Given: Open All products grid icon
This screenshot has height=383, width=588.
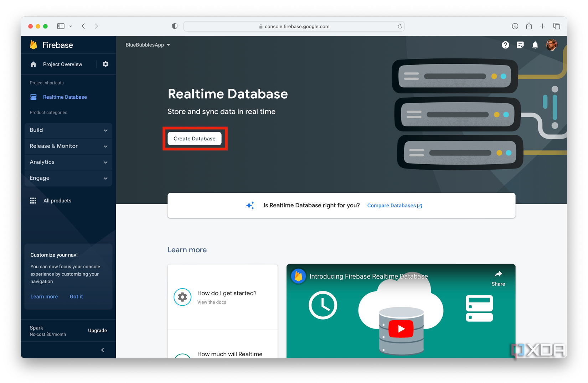Looking at the screenshot, I should coord(33,201).
